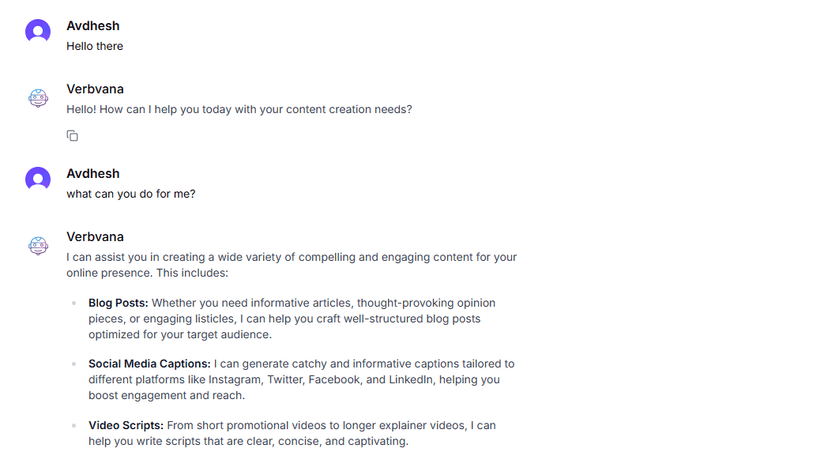Click the "Video Scripts:" bold heading
The height and width of the screenshot is (449, 828).
tap(126, 426)
